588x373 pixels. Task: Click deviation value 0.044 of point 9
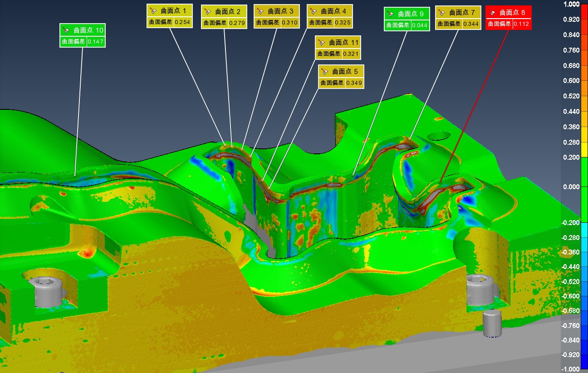(420, 25)
